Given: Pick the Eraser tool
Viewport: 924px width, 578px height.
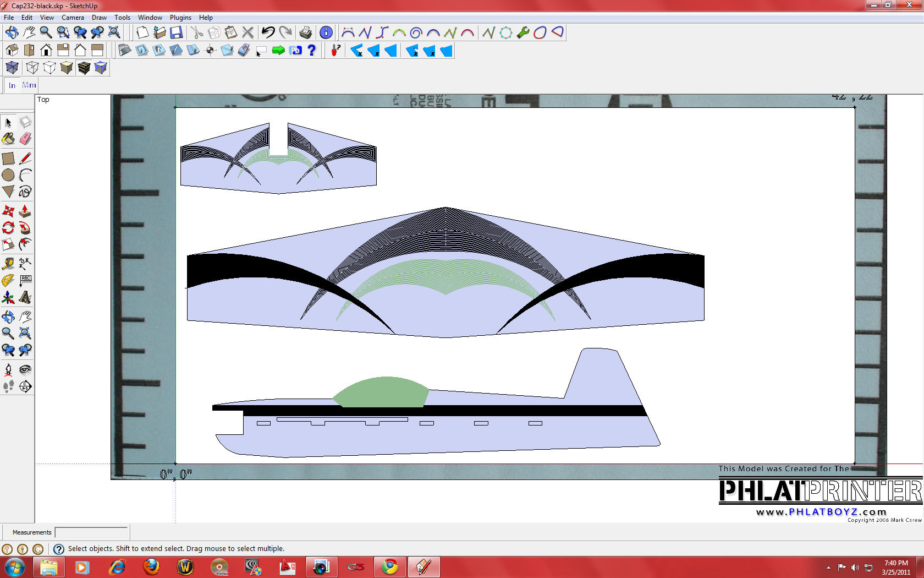Looking at the screenshot, I should [25, 139].
